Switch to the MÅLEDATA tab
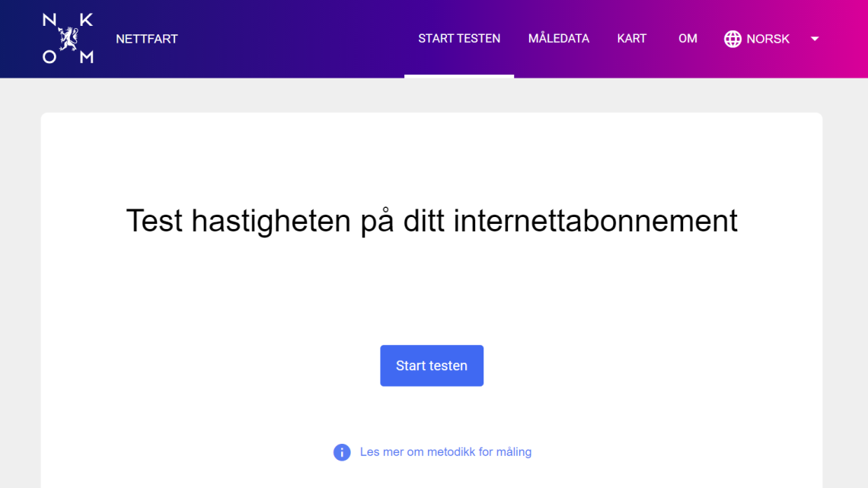Image resolution: width=868 pixels, height=488 pixels. (558, 38)
